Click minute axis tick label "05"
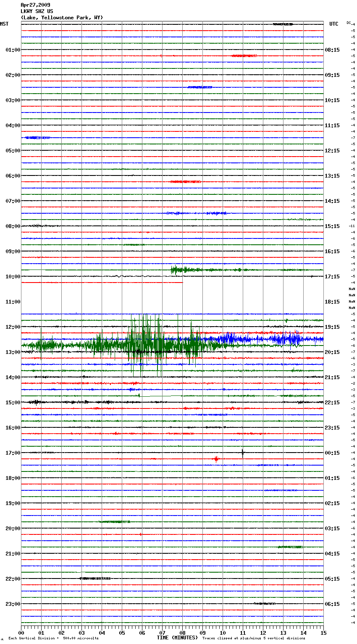 122,633
